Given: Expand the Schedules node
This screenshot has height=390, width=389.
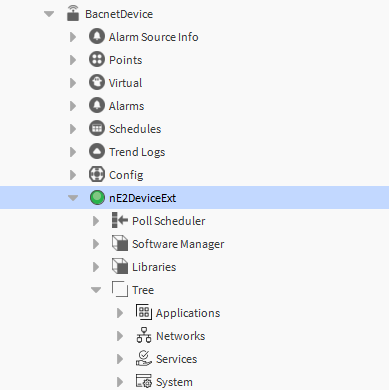Looking at the screenshot, I should 73,129.
